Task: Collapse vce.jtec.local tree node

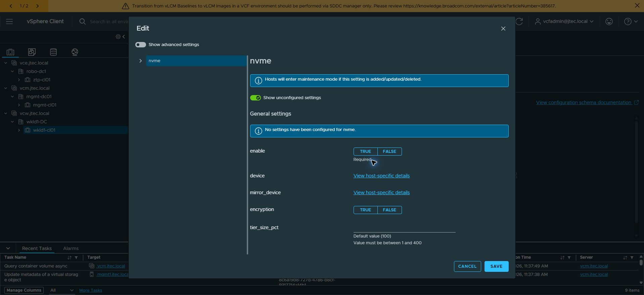Action: [6, 63]
